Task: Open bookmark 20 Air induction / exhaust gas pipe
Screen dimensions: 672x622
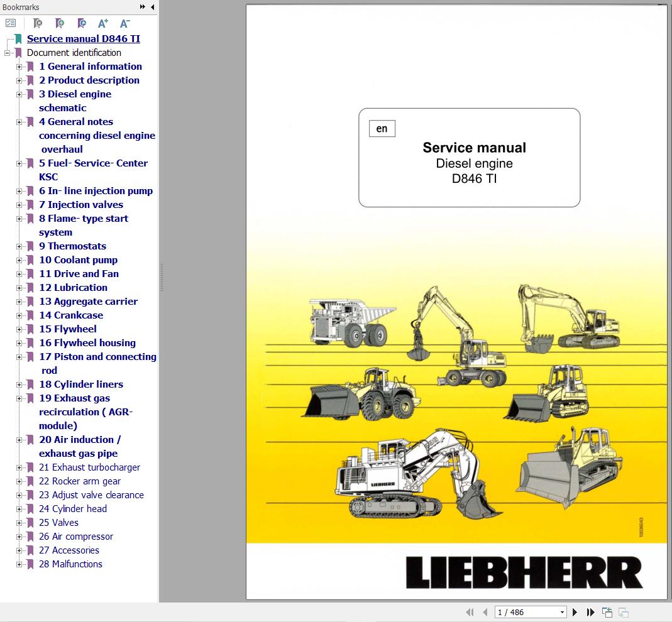Action: pyautogui.click(x=80, y=446)
